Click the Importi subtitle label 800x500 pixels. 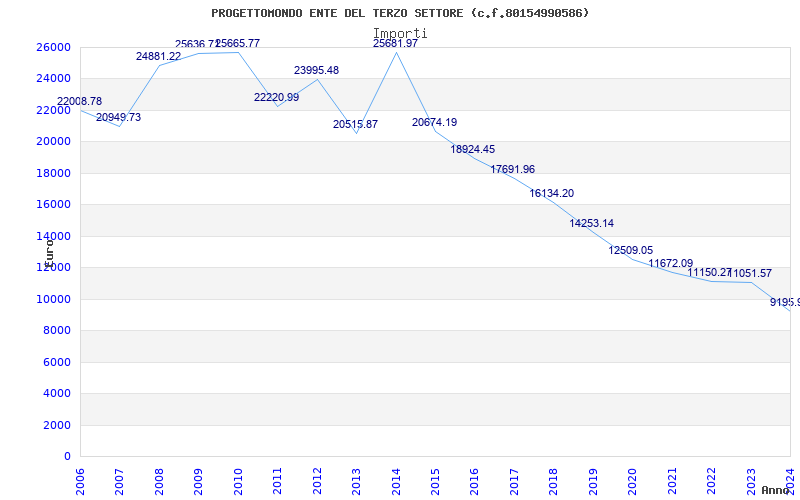400,33
